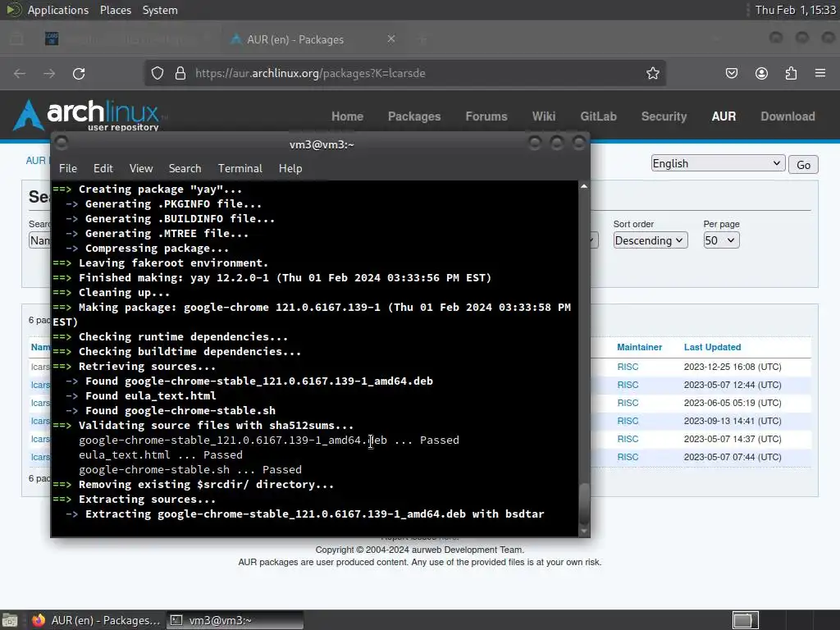Screen dimensions: 840x630
Task: Open RISC maintainer link for 2023-09-13 row
Action: [628, 421]
